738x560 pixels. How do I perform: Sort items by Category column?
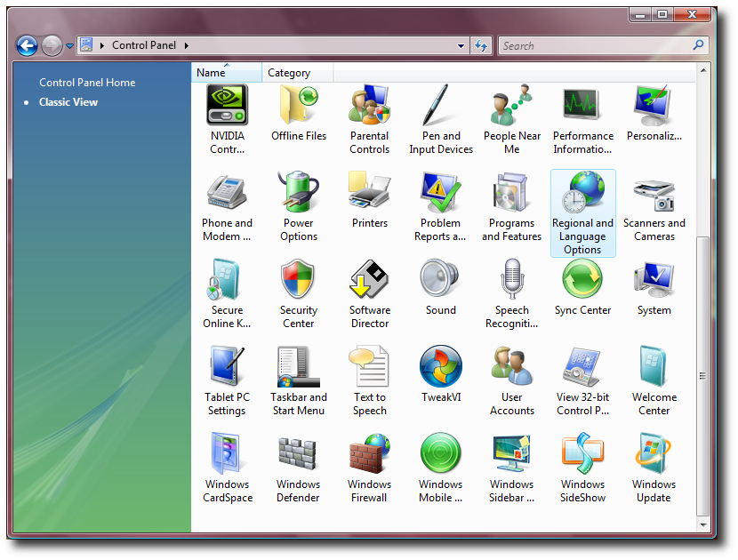pyautogui.click(x=298, y=73)
